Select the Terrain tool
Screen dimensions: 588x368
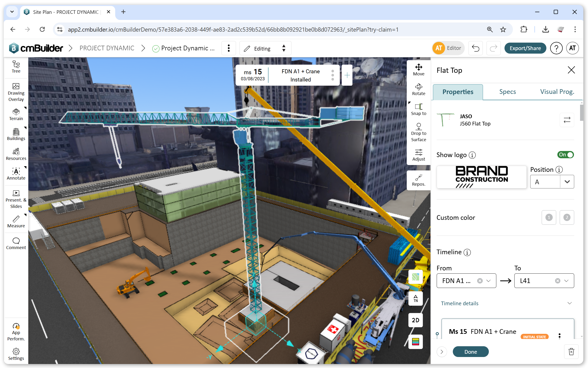(16, 114)
